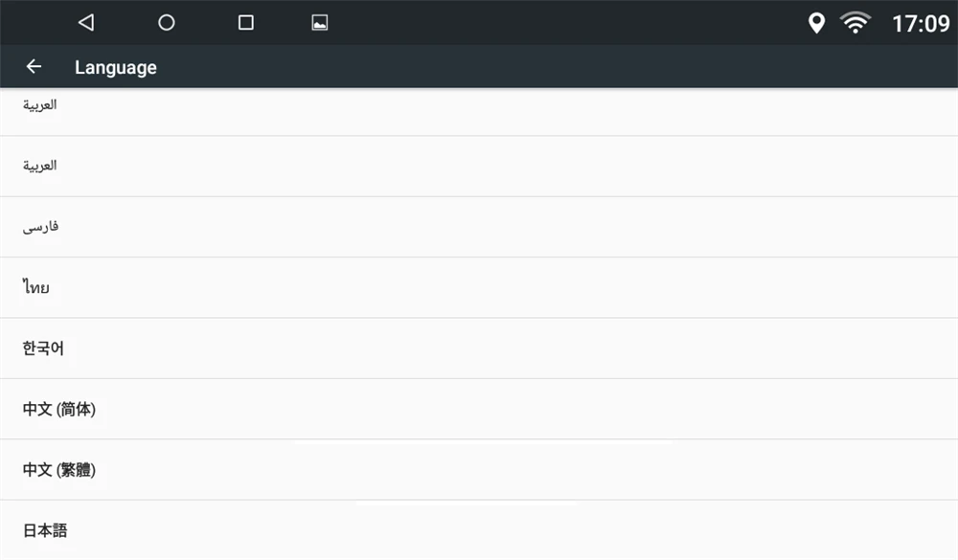Go to home via the circle icon
Image resolution: width=958 pixels, height=560 pixels.
(x=166, y=23)
